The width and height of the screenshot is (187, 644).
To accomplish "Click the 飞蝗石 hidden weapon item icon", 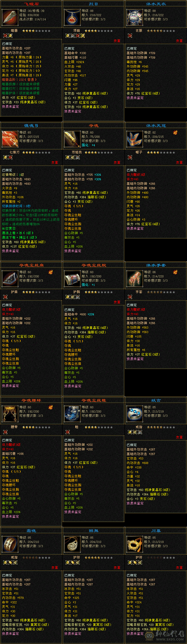I will 10,17.
